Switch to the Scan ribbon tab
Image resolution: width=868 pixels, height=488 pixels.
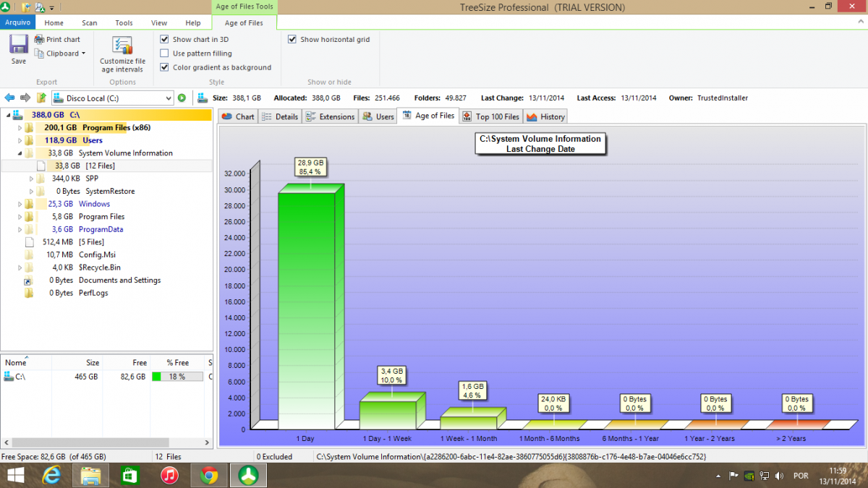point(90,23)
